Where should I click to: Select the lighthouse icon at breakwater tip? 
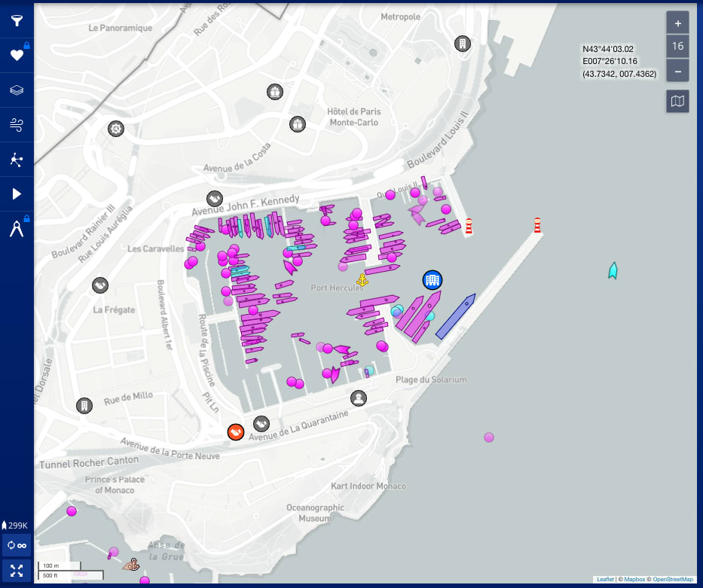tap(537, 225)
